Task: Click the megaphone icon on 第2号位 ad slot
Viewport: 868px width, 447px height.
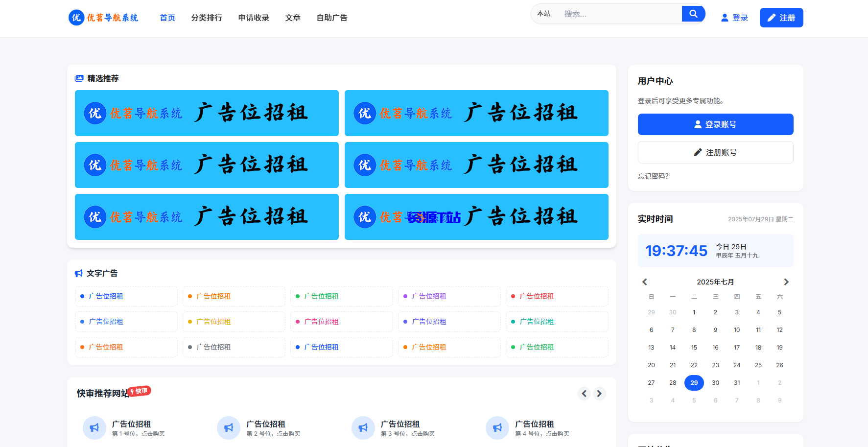Action: pos(229,427)
